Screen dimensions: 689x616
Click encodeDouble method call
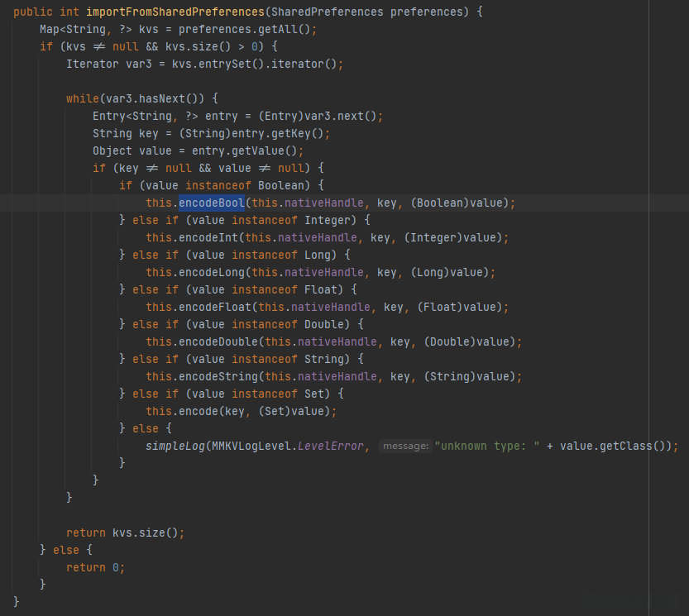click(x=218, y=341)
